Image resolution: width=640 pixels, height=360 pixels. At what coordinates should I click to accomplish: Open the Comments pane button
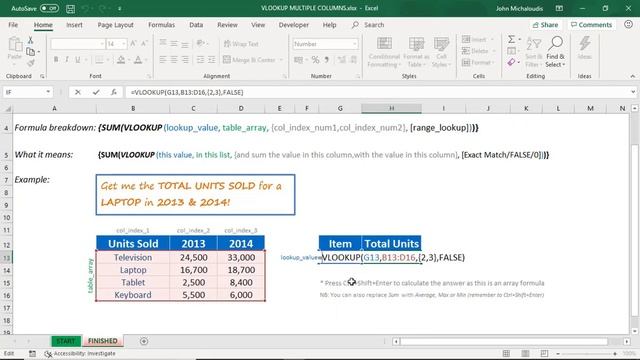coord(591,25)
